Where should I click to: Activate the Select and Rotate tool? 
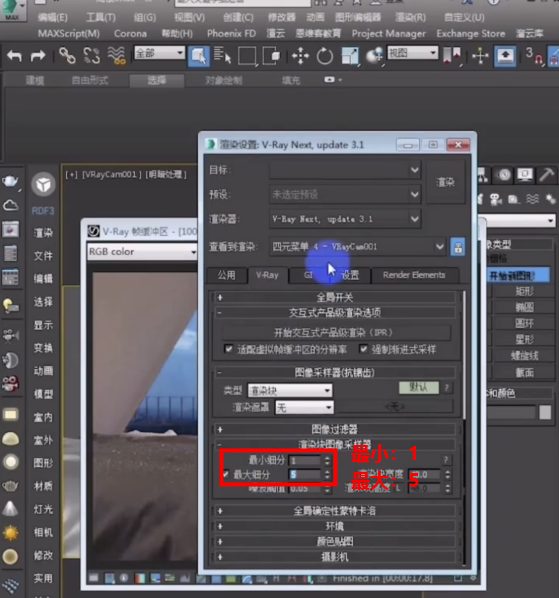[324, 56]
